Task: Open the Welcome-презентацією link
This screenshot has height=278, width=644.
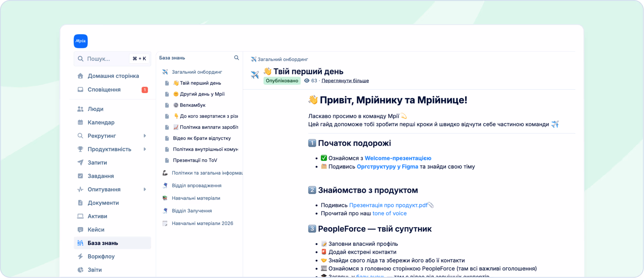Action: pyautogui.click(x=398, y=158)
